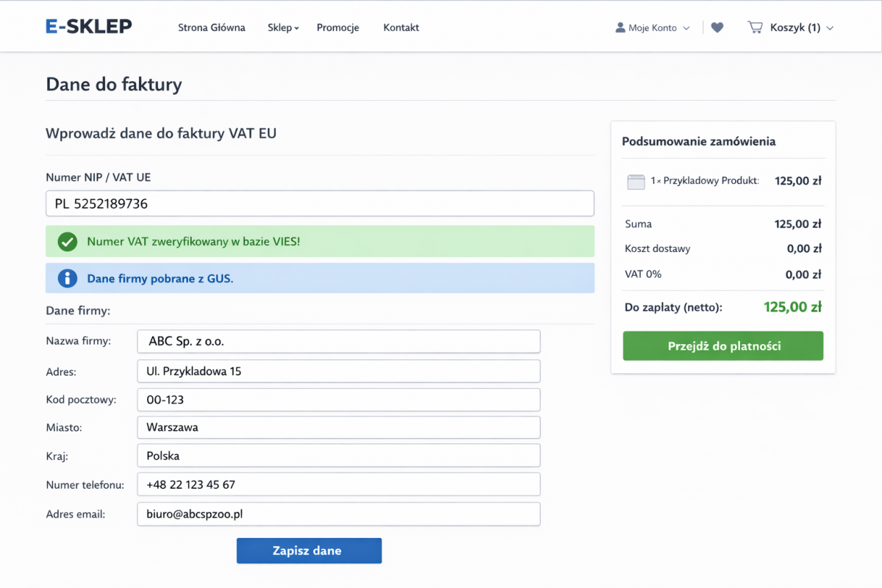Click the heart wishlist icon

point(717,28)
